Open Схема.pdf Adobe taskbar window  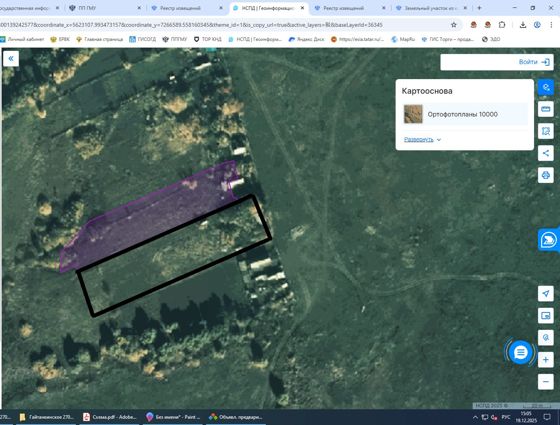click(110, 417)
